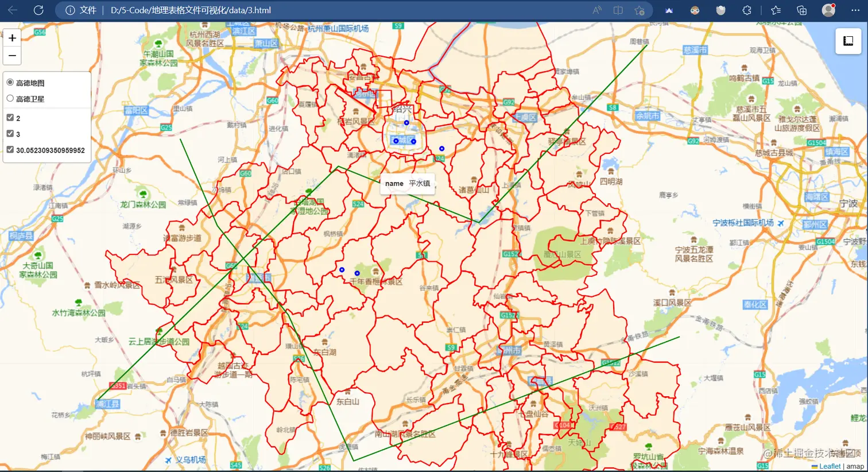Image resolution: width=868 pixels, height=472 pixels.
Task: Click the 水竹湾森林公园 map label
Action: [79, 313]
